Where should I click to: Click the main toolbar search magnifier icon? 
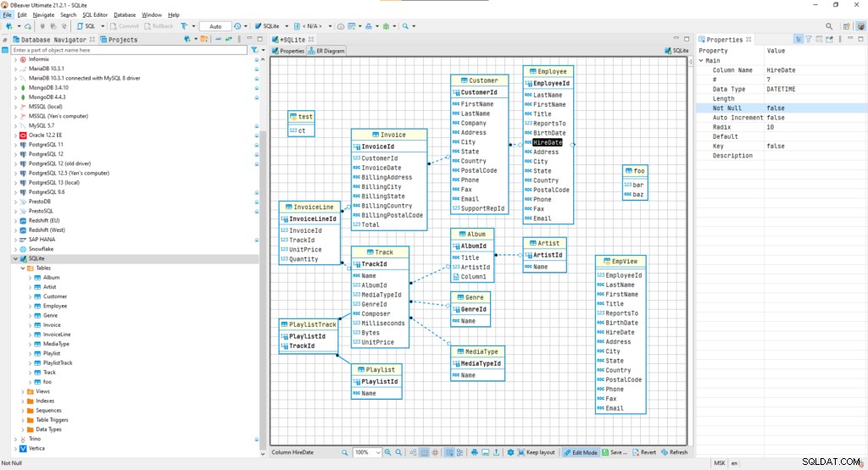[x=405, y=26]
